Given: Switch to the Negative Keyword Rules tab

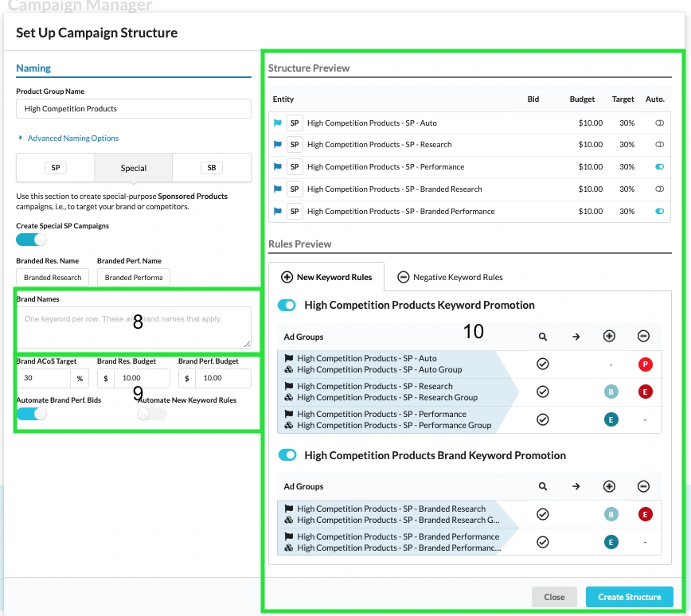Looking at the screenshot, I should coord(450,277).
